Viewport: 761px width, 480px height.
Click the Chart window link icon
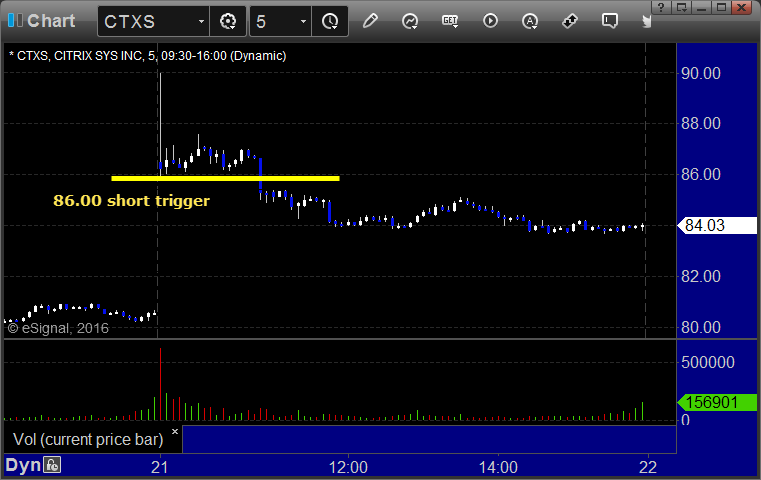pos(15,20)
